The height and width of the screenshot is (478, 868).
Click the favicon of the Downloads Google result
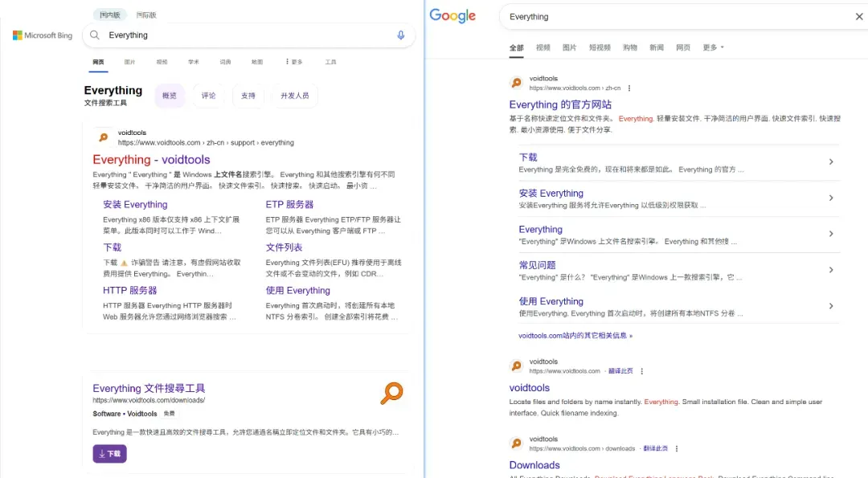[516, 443]
